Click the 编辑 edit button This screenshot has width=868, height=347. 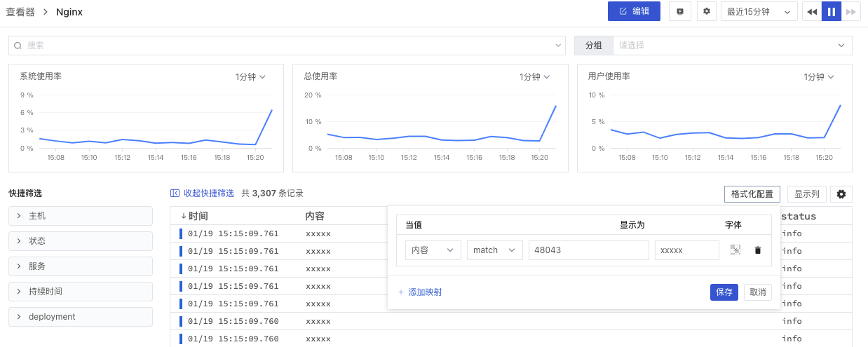click(634, 11)
